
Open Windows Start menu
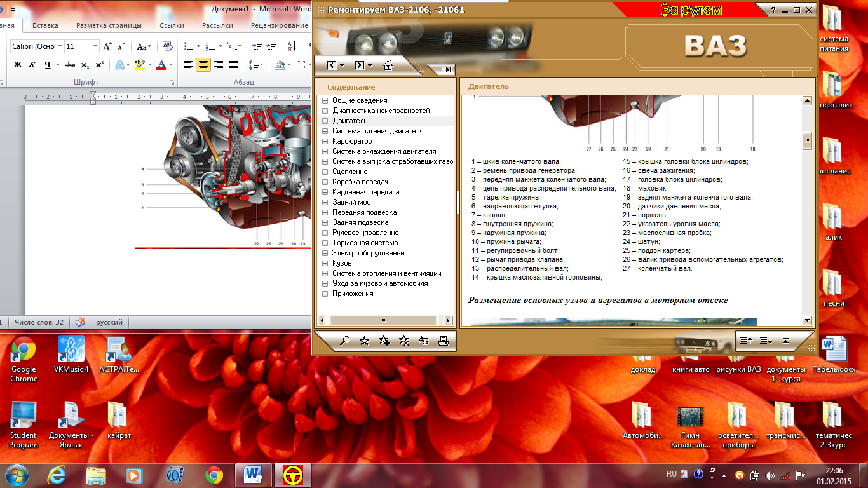pos(17,475)
